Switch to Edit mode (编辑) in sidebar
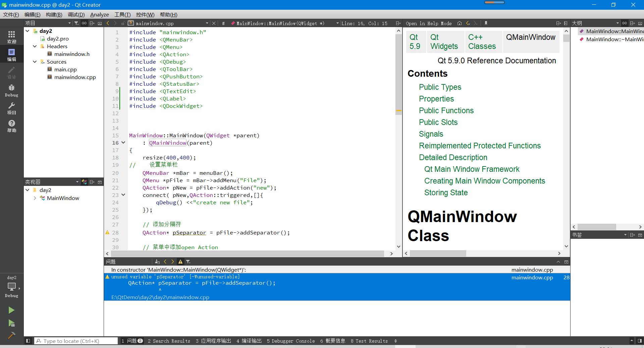Screen dimensions: 644x348 pyautogui.click(x=12, y=55)
